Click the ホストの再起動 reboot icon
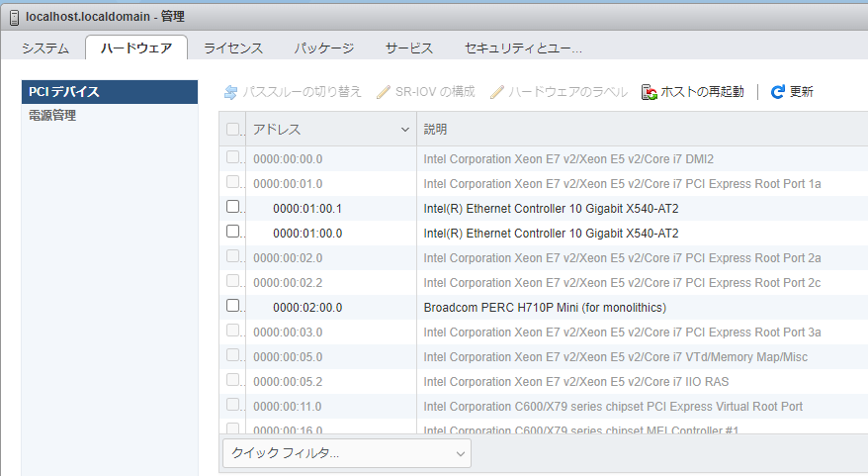868x476 pixels. click(x=650, y=92)
